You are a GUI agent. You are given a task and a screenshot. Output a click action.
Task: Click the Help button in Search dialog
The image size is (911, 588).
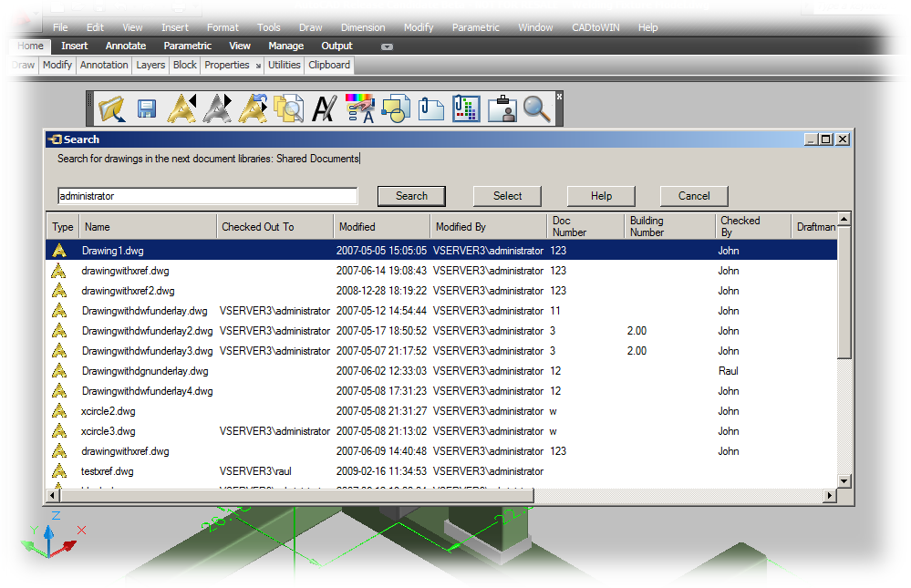click(x=601, y=196)
